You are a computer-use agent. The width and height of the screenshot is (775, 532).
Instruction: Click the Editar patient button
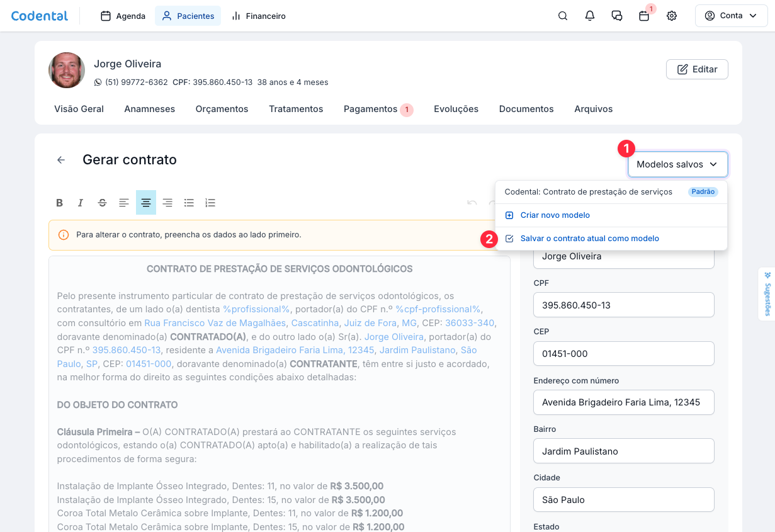697,69
